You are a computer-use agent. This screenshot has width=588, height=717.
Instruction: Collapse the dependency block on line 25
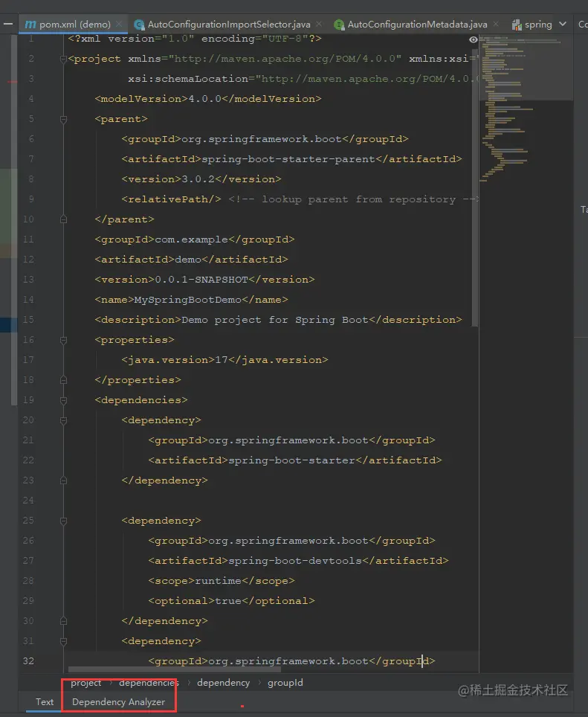pos(63,521)
